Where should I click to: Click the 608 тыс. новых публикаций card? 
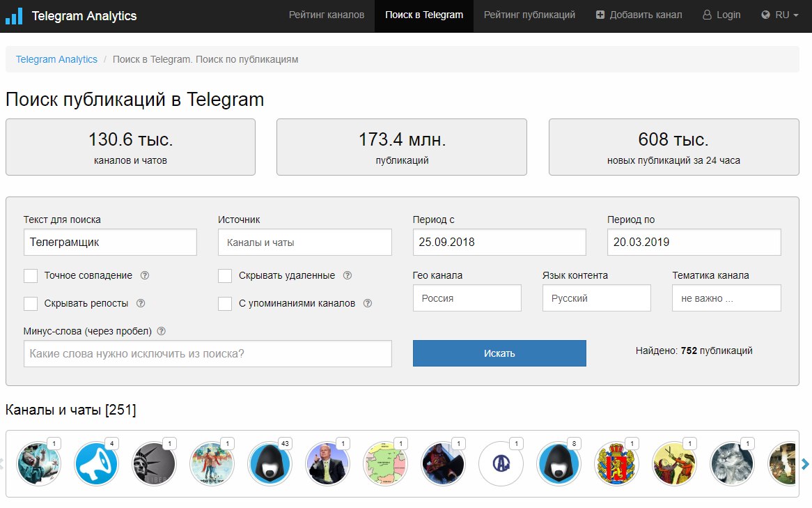[673, 147]
